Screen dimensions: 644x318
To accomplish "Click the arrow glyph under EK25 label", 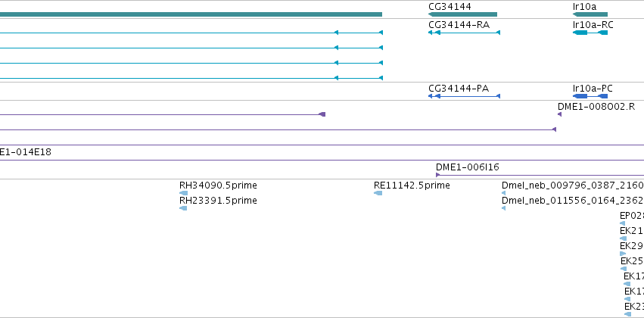I will 624,269.
